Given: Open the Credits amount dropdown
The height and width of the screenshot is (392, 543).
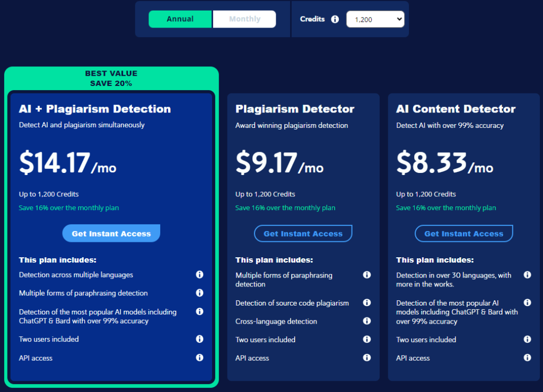Looking at the screenshot, I should click(x=375, y=19).
